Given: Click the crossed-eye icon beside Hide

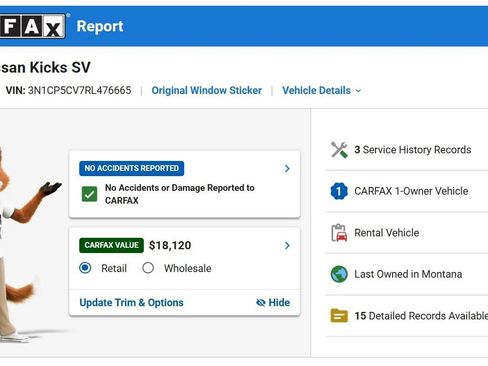Looking at the screenshot, I should 261,302.
